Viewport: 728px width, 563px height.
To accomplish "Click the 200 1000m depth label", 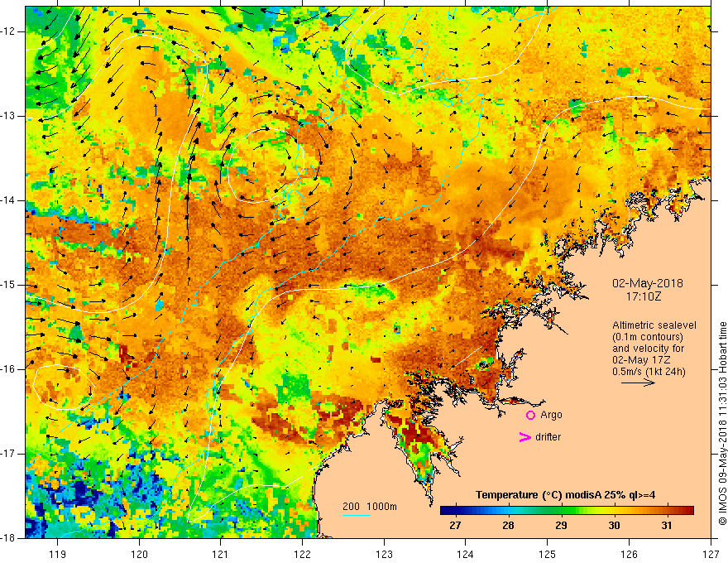I will [x=370, y=507].
